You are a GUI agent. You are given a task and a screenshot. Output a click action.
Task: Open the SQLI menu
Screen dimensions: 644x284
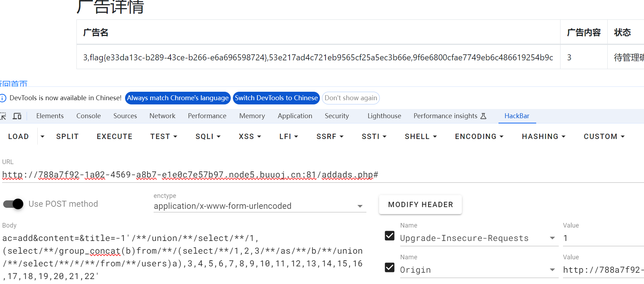click(x=208, y=137)
